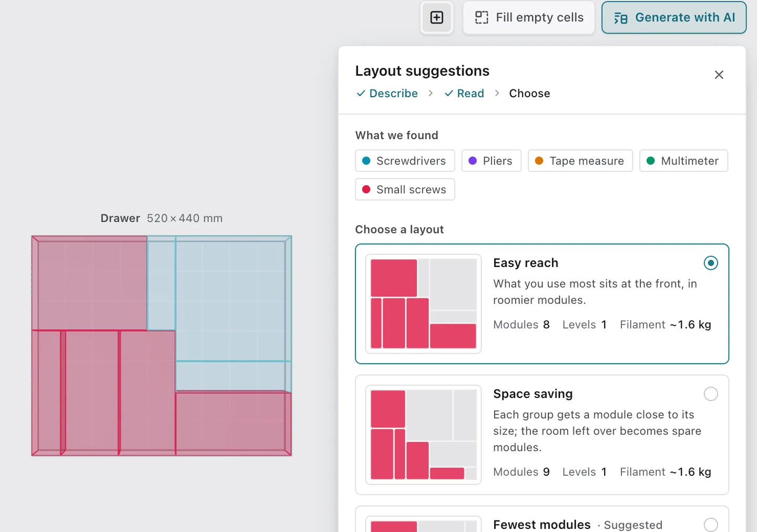The image size is (757, 532).
Task: Click the Multimeter chip
Action: 683,161
